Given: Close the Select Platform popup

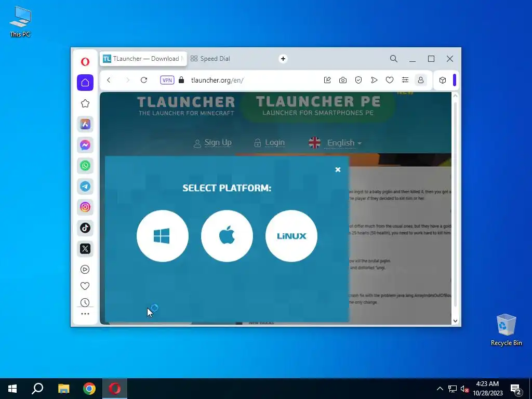Looking at the screenshot, I should [x=338, y=170].
